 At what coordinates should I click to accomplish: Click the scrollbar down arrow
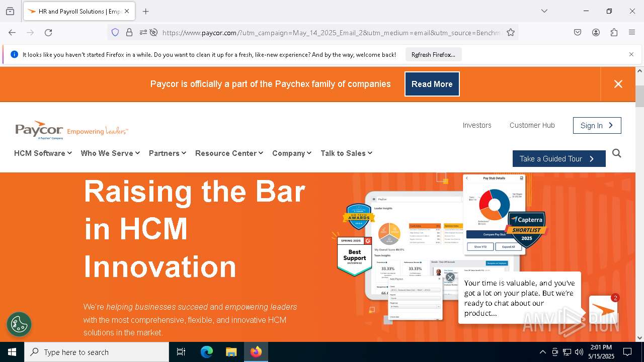coord(639,337)
